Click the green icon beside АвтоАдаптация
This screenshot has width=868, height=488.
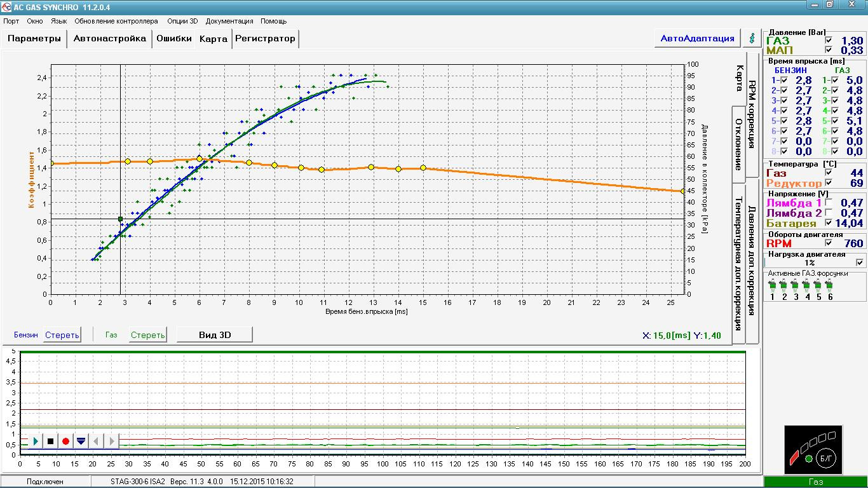(x=753, y=38)
